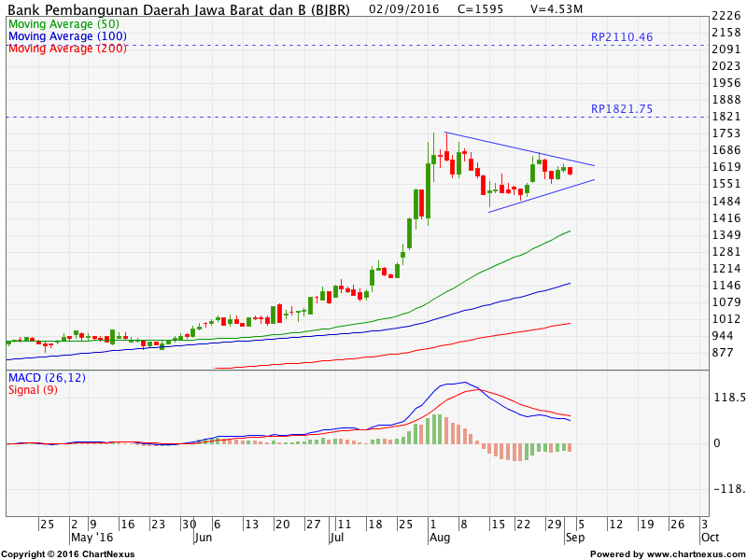
Task: Click the Copyright © 2016 ChartNexus text
Action: tap(68, 554)
